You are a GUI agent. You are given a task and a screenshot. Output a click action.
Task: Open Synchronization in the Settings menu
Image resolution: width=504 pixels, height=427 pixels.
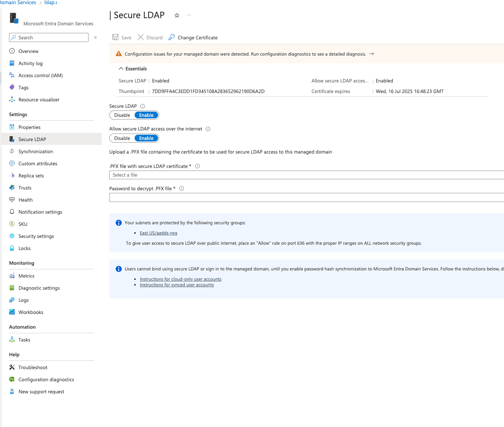[x=36, y=151]
